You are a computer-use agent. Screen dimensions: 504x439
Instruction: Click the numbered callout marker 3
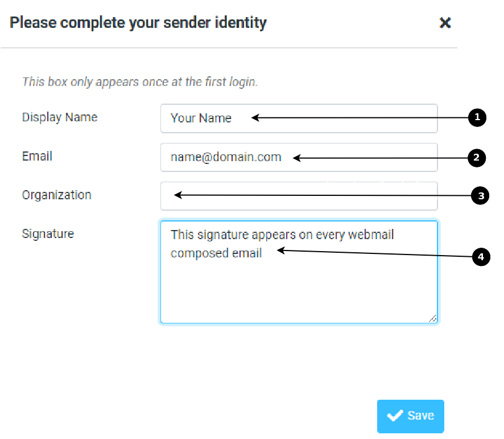(480, 195)
